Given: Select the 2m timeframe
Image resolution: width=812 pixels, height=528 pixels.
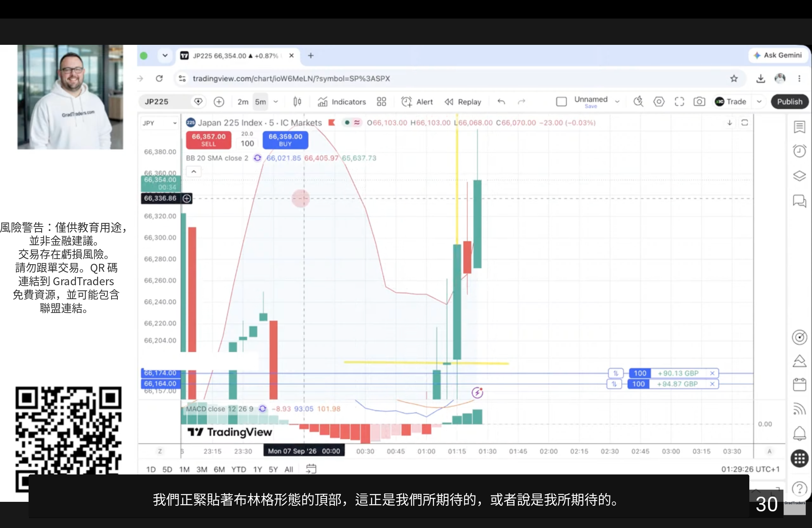Looking at the screenshot, I should (x=243, y=102).
